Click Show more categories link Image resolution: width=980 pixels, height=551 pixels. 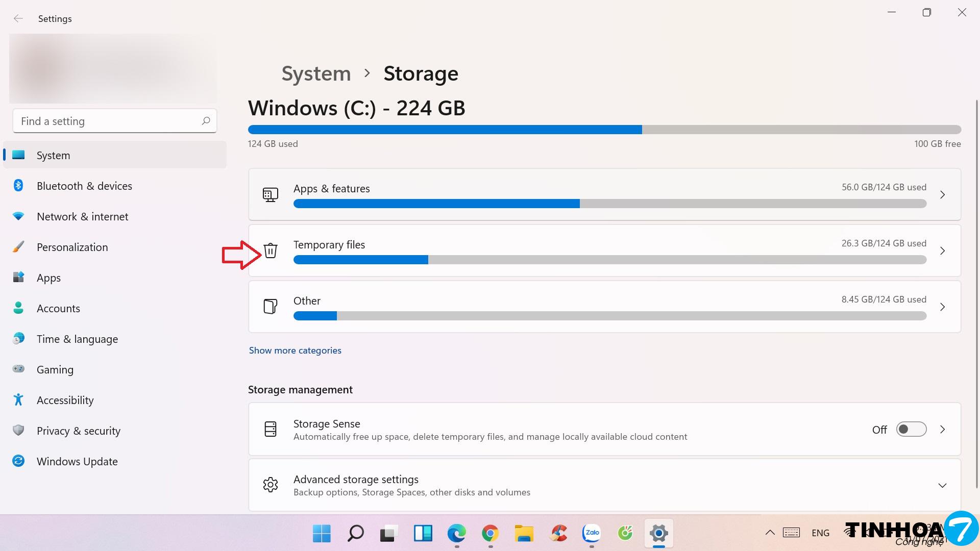pos(295,350)
